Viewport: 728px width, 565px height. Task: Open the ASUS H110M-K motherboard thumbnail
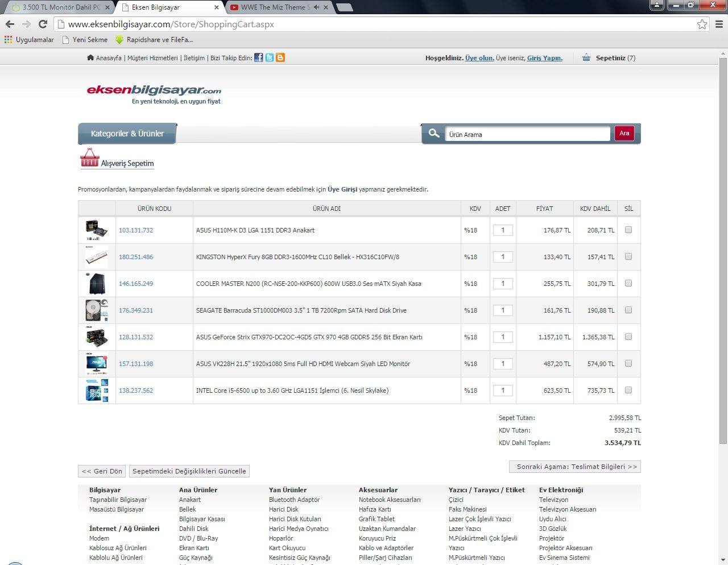tap(97, 230)
